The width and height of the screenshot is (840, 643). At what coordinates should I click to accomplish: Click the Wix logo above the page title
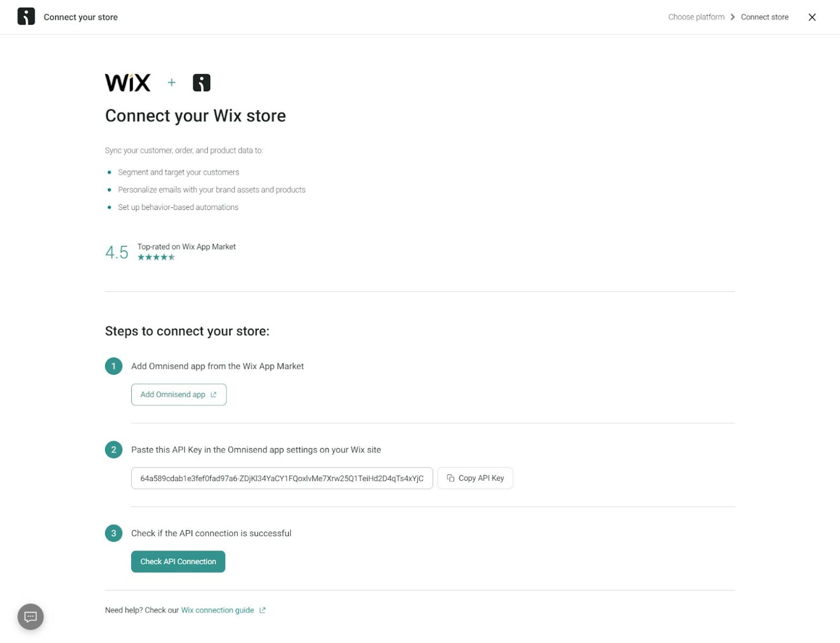coord(127,82)
